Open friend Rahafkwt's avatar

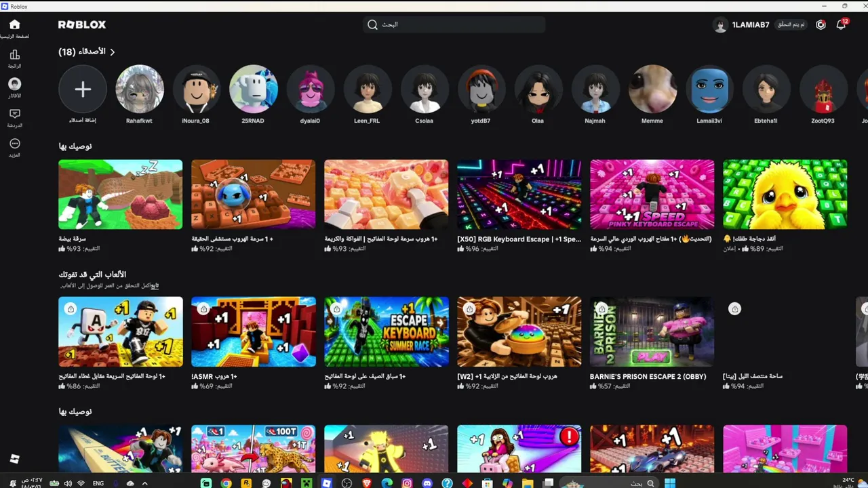pos(140,89)
